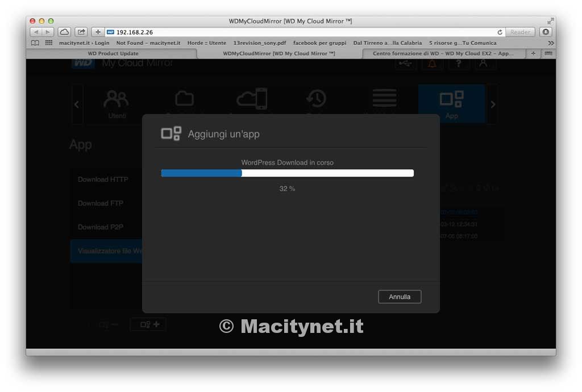This screenshot has width=582, height=392.
Task: Click the Annulla button in the dialog
Action: coord(400,297)
